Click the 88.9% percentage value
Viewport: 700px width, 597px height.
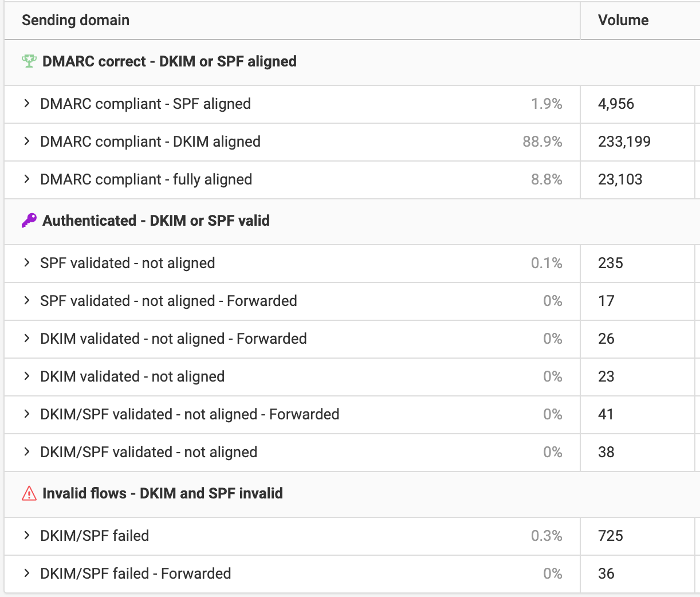542,142
